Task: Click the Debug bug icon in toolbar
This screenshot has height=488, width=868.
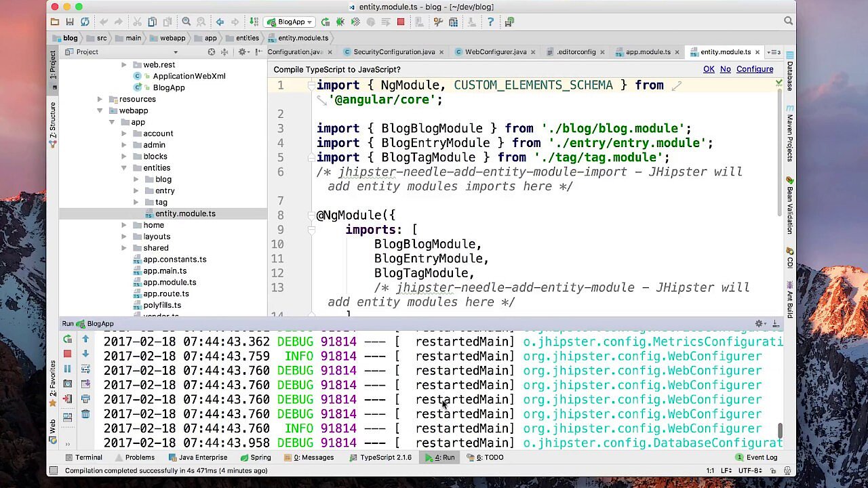Action: point(340,22)
